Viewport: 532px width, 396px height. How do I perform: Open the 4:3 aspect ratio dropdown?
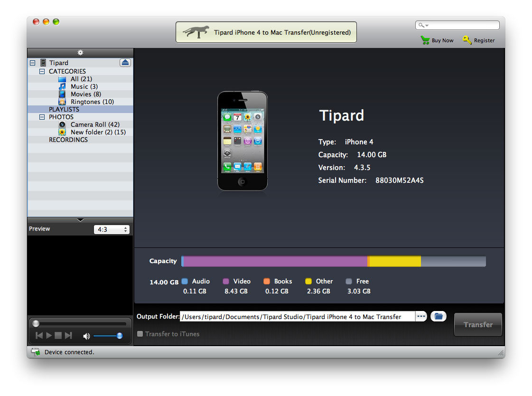[x=112, y=229]
